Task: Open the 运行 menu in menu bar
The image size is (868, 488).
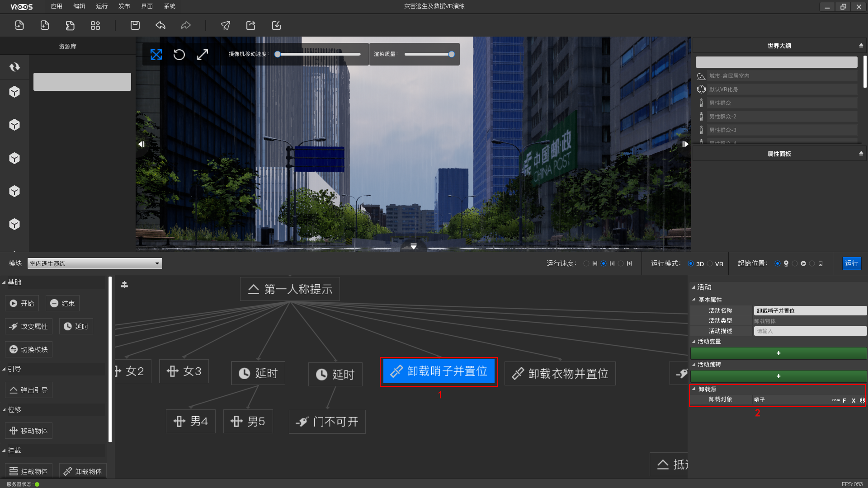Action: click(x=102, y=6)
